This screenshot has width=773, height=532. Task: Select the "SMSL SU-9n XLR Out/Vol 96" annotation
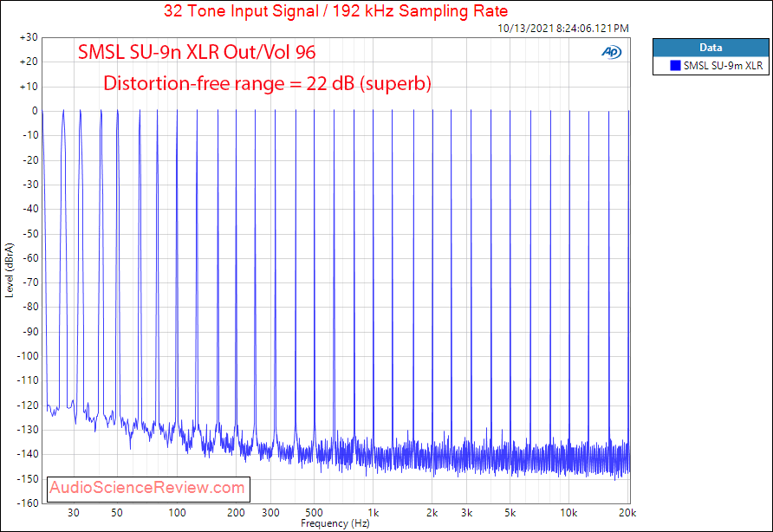[197, 52]
